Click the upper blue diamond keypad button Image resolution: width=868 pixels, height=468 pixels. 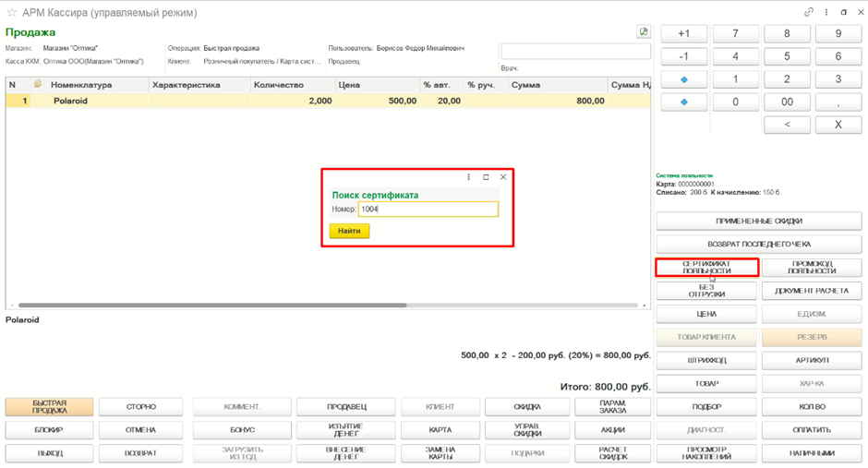click(684, 79)
